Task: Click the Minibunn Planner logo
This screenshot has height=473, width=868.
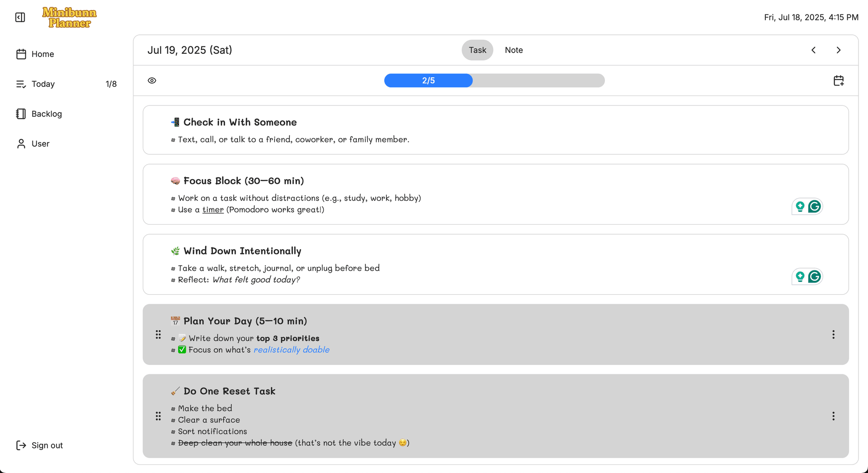Action: [69, 18]
